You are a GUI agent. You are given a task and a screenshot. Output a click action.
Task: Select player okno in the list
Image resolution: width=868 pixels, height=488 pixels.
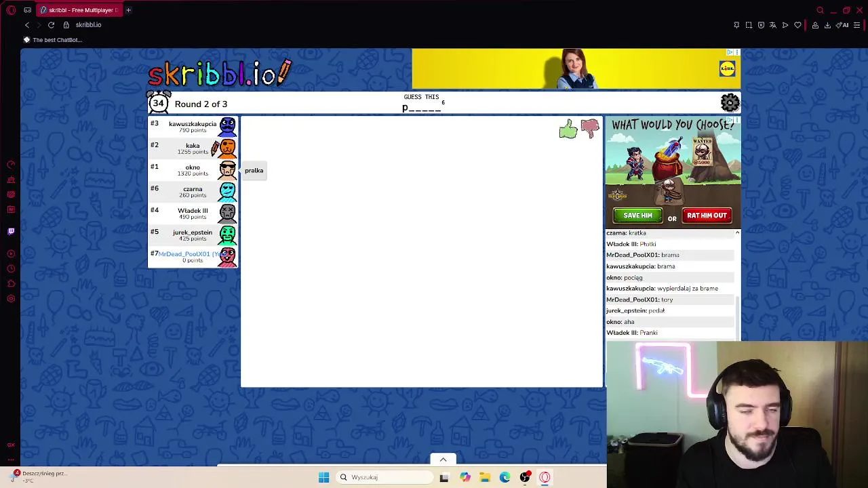point(193,170)
